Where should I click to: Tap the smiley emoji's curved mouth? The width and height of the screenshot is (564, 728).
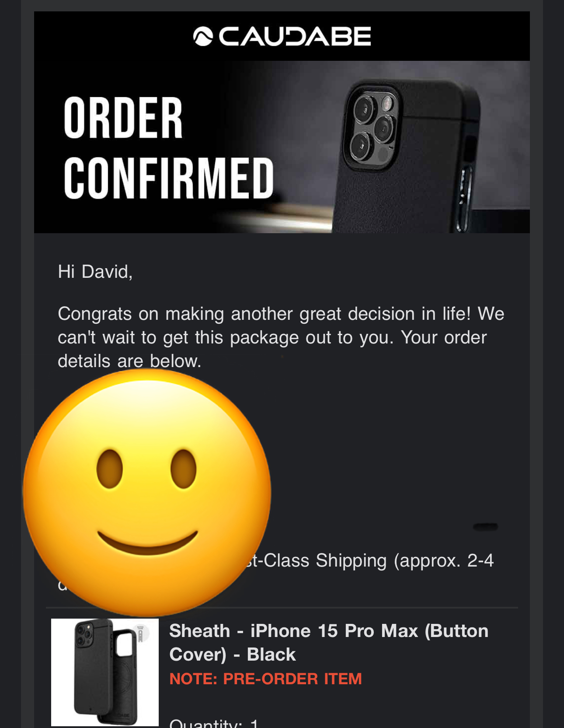tap(147, 543)
